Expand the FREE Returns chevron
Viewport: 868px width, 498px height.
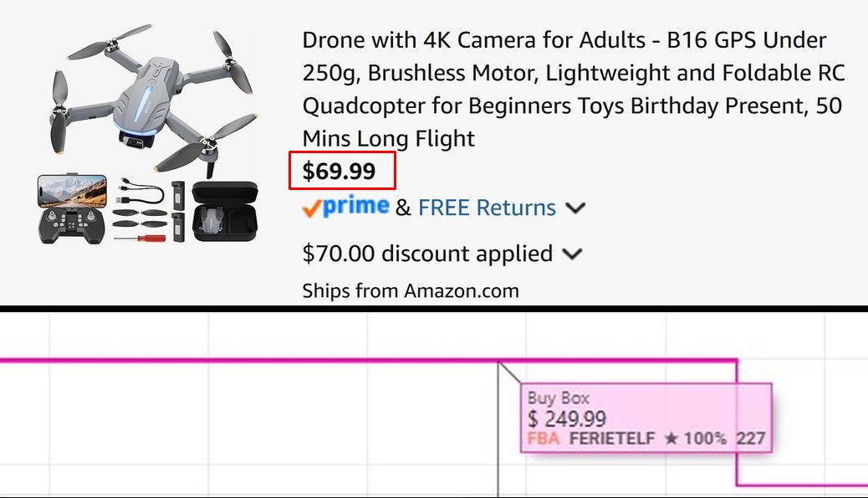pos(575,208)
